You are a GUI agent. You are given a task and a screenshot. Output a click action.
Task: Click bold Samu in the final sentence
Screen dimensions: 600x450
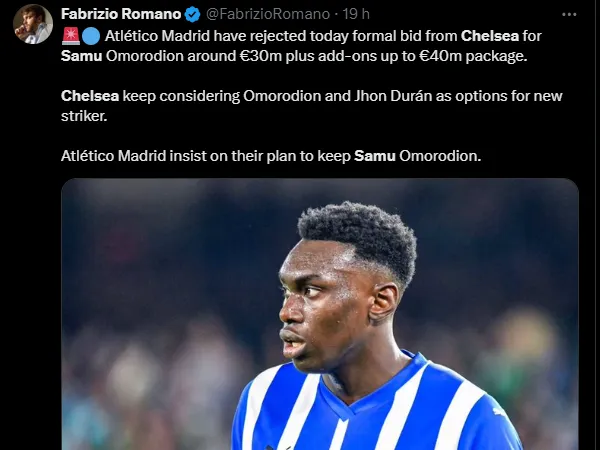[x=375, y=156]
